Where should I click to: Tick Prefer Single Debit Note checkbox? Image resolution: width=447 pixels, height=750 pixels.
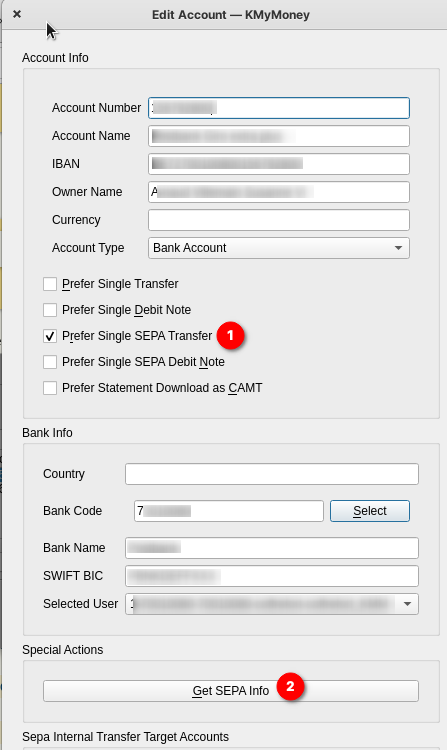[x=50, y=310]
